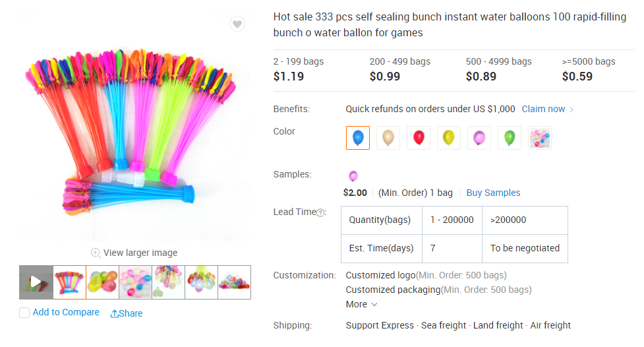Click the Claim now link
This screenshot has height=347, width=644.
click(543, 109)
